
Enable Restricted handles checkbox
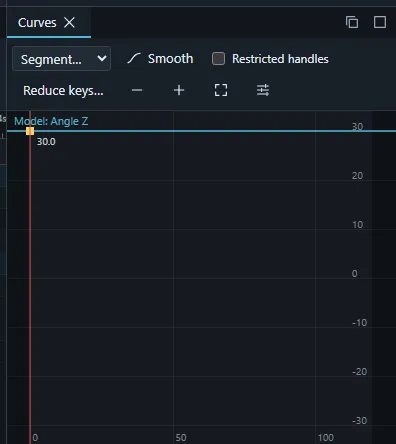(x=218, y=59)
